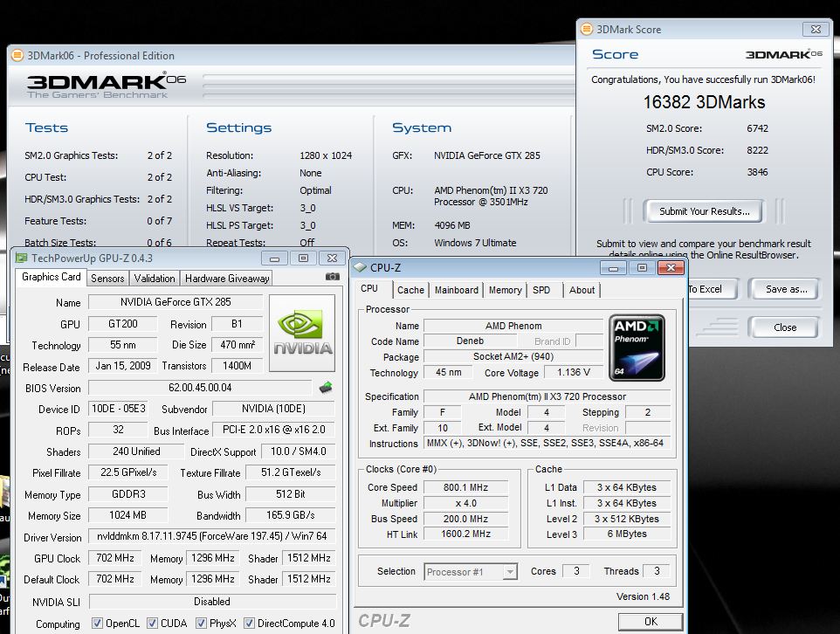Viewport: 840px width, 634px height.
Task: Click the Core Speed 800.1 MHz value
Action: point(465,487)
